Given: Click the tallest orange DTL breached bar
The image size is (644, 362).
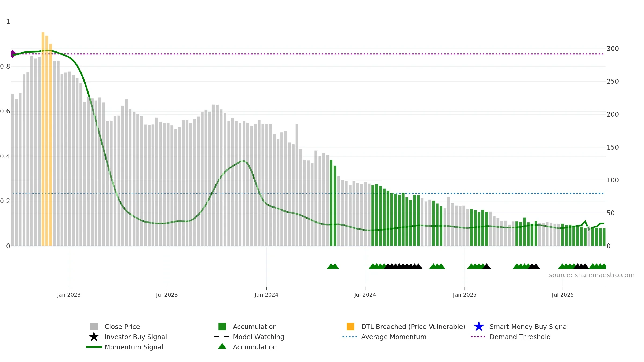Looking at the screenshot, I should (x=43, y=139).
